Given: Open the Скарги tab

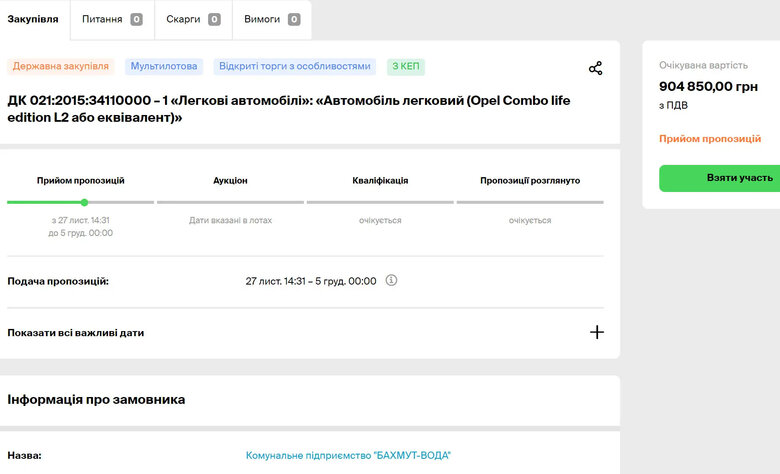Looking at the screenshot, I should tap(192, 19).
